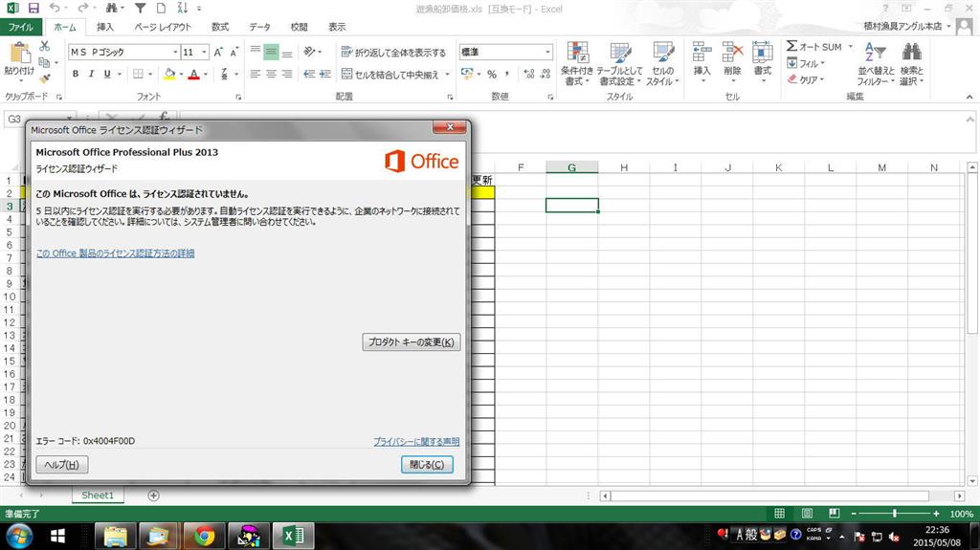The width and height of the screenshot is (980, 550).
Task: Click the Delete cells (削除) icon
Action: (732, 53)
